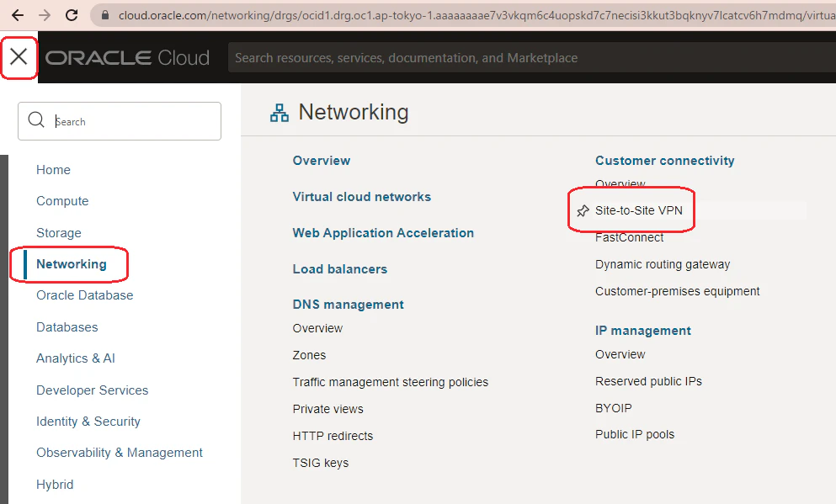Viewport: 836px width, 504px height.
Task: Open Analytics & AI category
Action: pyautogui.click(x=76, y=358)
